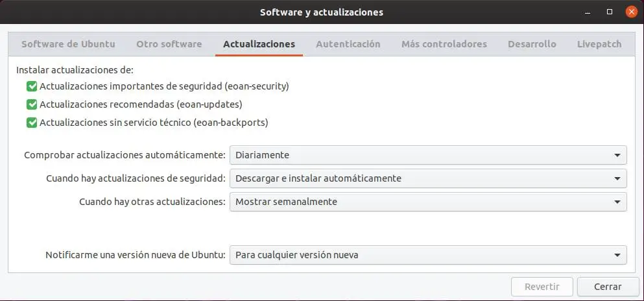Open the Mostrar semanalmente dropdown
The image size is (644, 301).
(x=428, y=202)
